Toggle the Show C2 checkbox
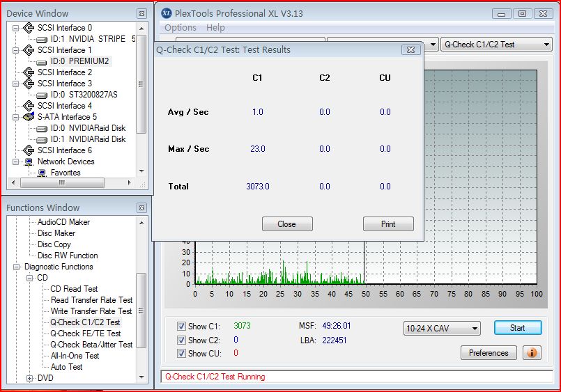This screenshot has width=561, height=392. coord(181,340)
